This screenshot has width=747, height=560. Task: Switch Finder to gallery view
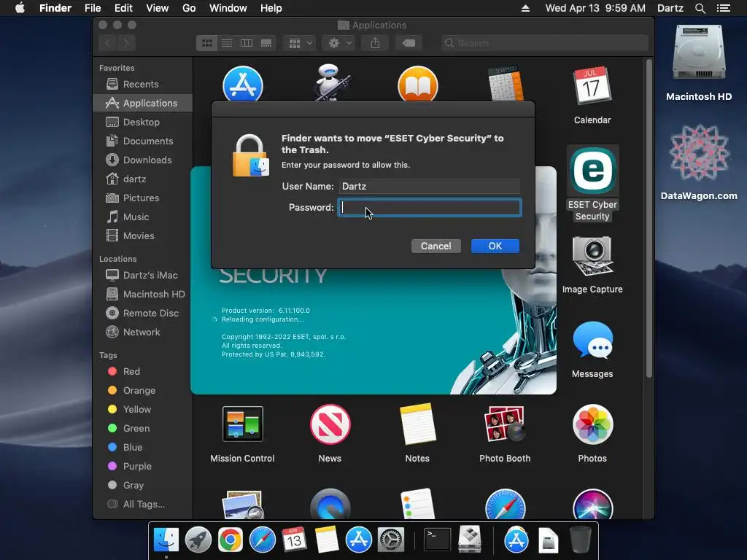[x=266, y=43]
